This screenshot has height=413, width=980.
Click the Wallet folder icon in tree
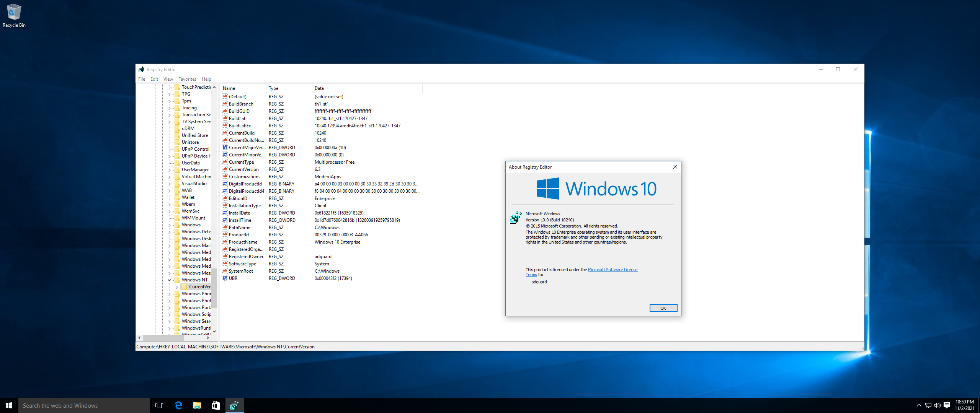(x=177, y=197)
